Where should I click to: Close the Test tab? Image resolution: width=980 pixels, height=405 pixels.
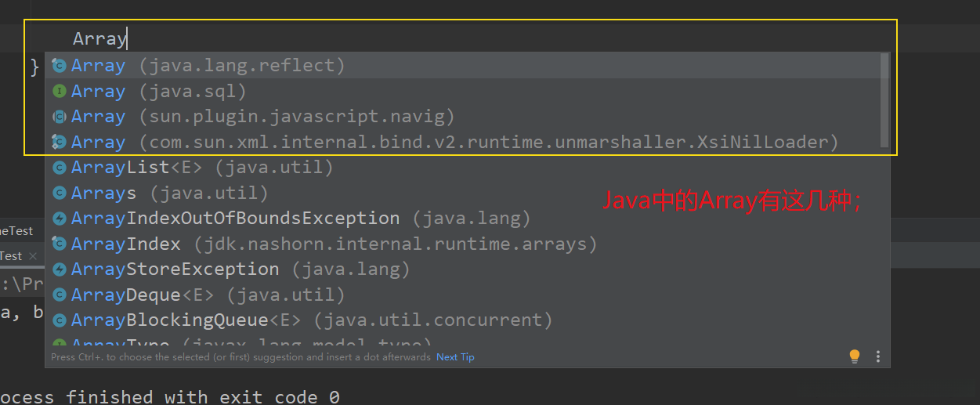click(33, 256)
